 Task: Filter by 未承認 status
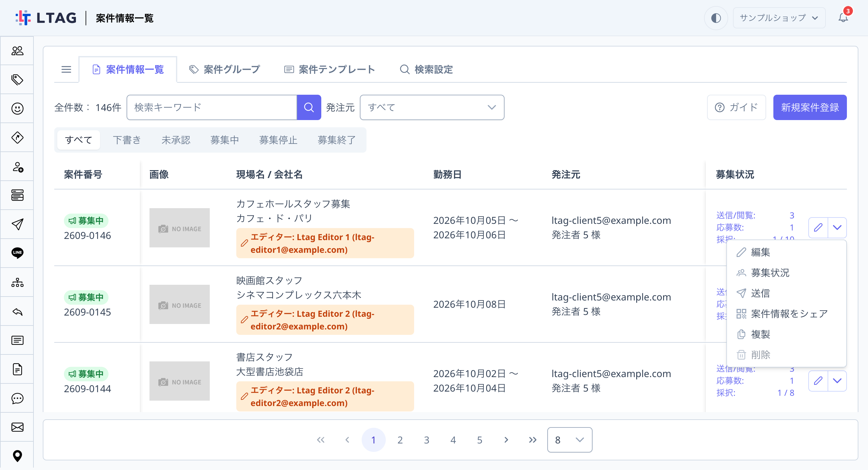pyautogui.click(x=175, y=140)
